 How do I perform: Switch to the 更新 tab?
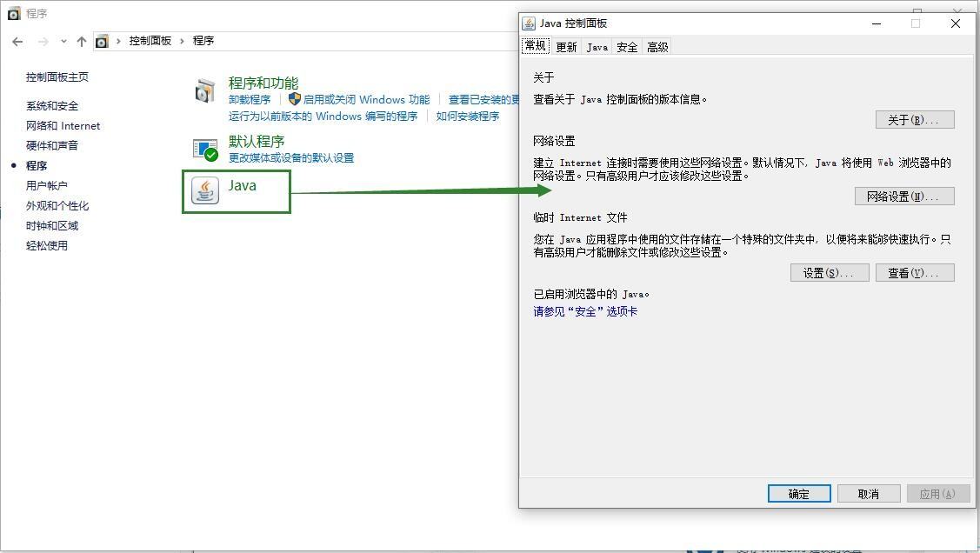(566, 47)
